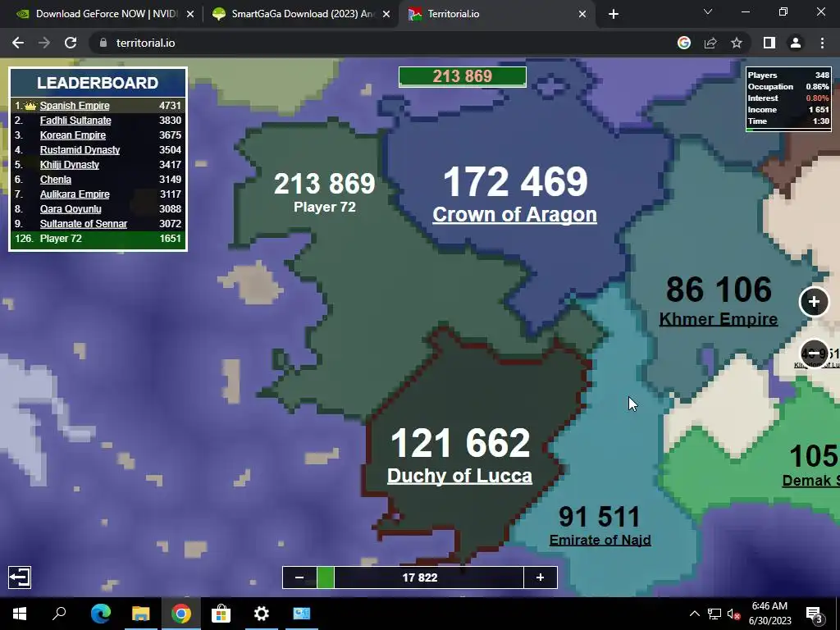This screenshot has height=630, width=840.
Task: Click the share page icon
Action: coord(710,43)
